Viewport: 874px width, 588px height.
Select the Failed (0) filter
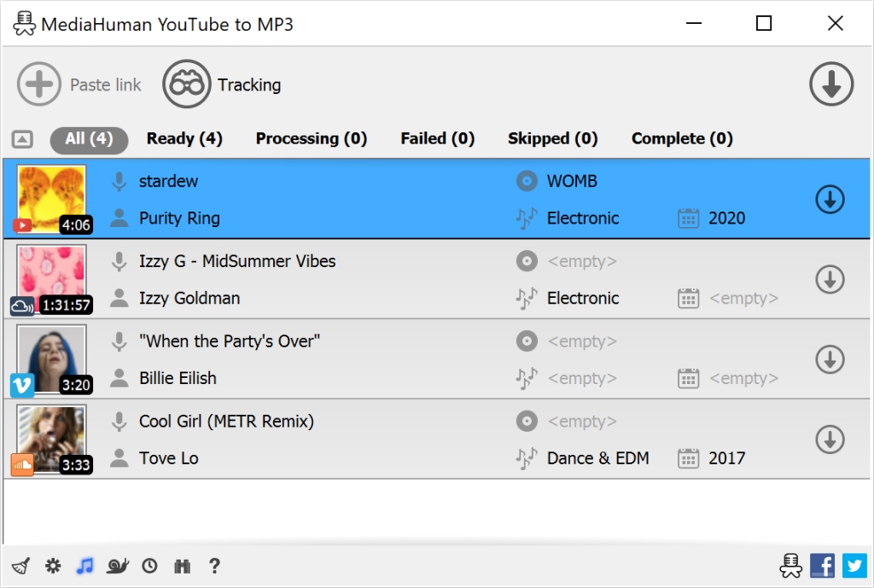pos(437,138)
